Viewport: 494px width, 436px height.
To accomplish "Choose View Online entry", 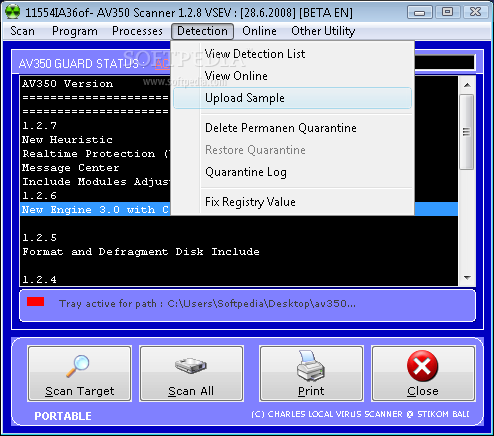I will [292, 76].
